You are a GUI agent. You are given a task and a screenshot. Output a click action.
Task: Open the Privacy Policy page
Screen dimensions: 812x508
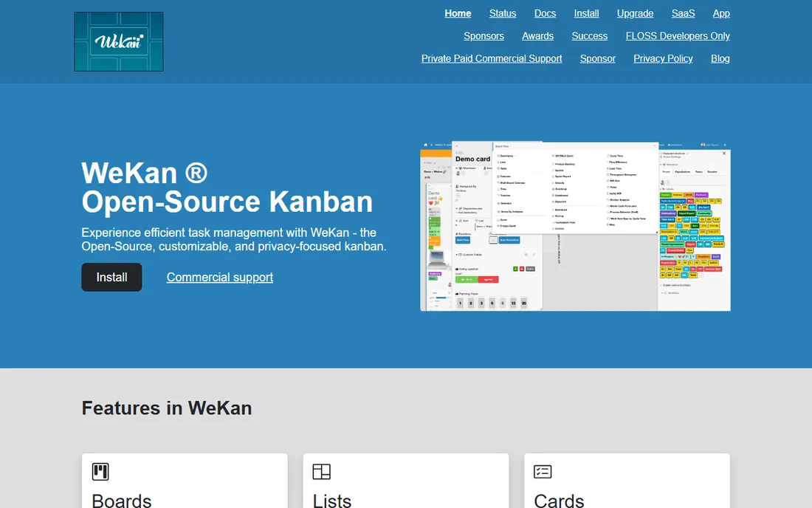click(663, 58)
